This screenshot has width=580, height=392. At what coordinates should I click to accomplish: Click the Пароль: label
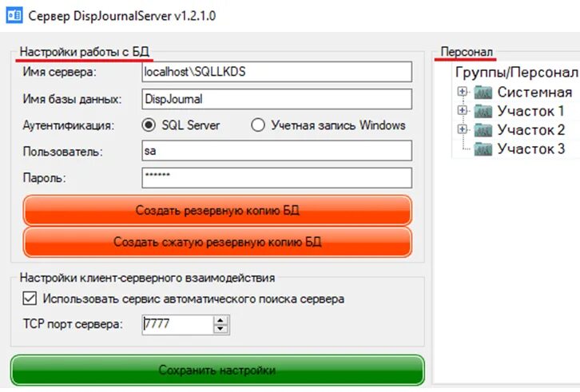click(45, 178)
